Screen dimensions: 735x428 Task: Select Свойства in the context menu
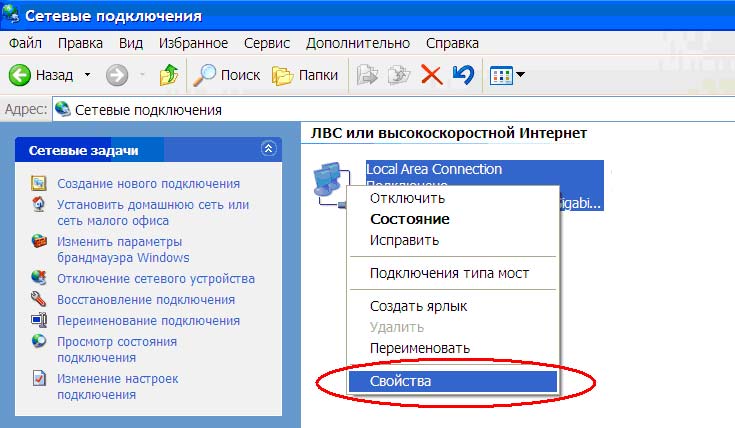pos(400,381)
